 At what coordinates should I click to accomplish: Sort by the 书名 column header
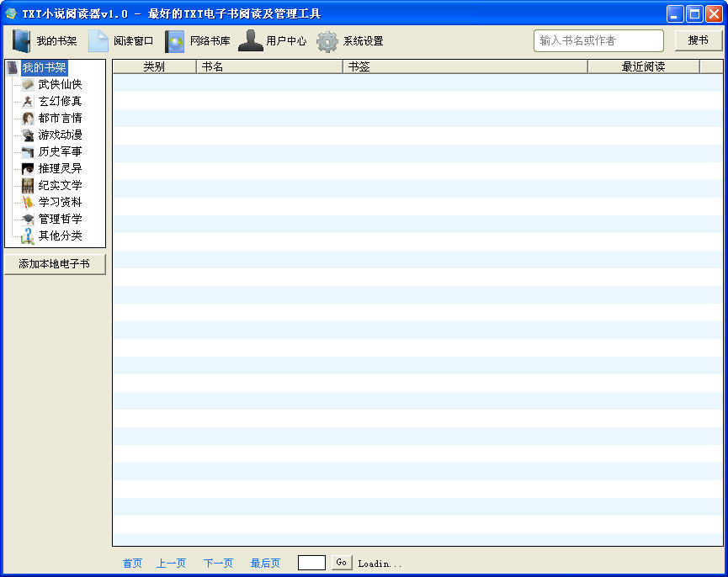pos(269,66)
